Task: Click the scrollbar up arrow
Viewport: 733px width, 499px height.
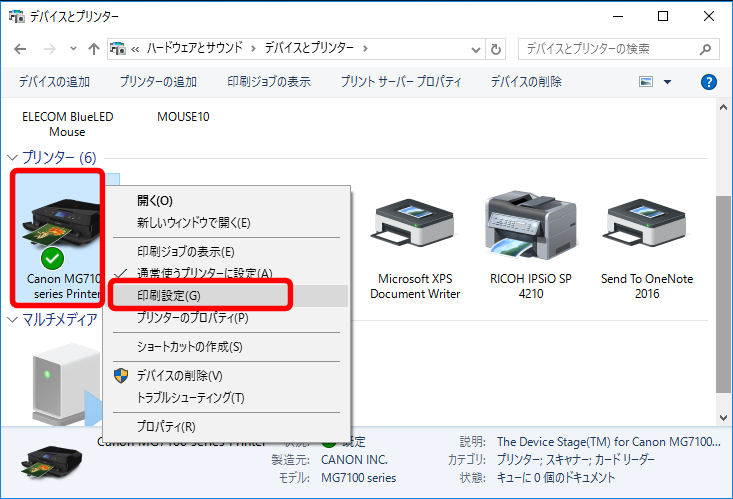Action: coord(723,108)
